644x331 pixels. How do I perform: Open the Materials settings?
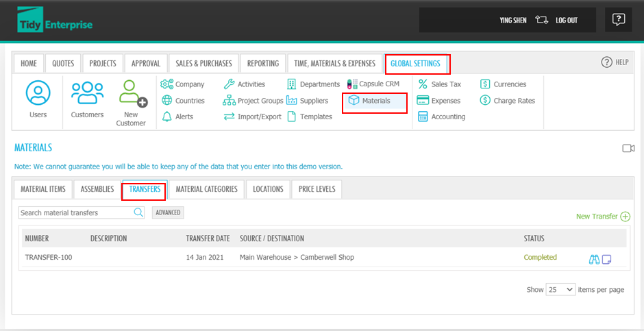[375, 101]
